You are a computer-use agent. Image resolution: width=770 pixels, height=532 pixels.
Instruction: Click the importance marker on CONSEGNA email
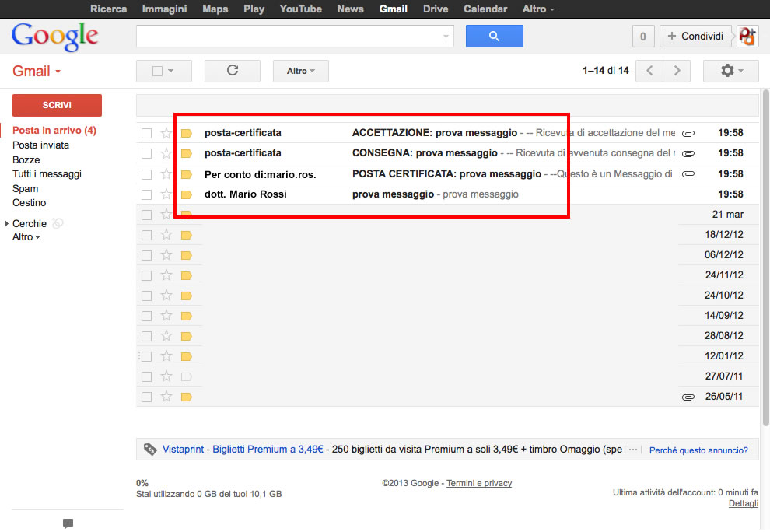coord(187,153)
